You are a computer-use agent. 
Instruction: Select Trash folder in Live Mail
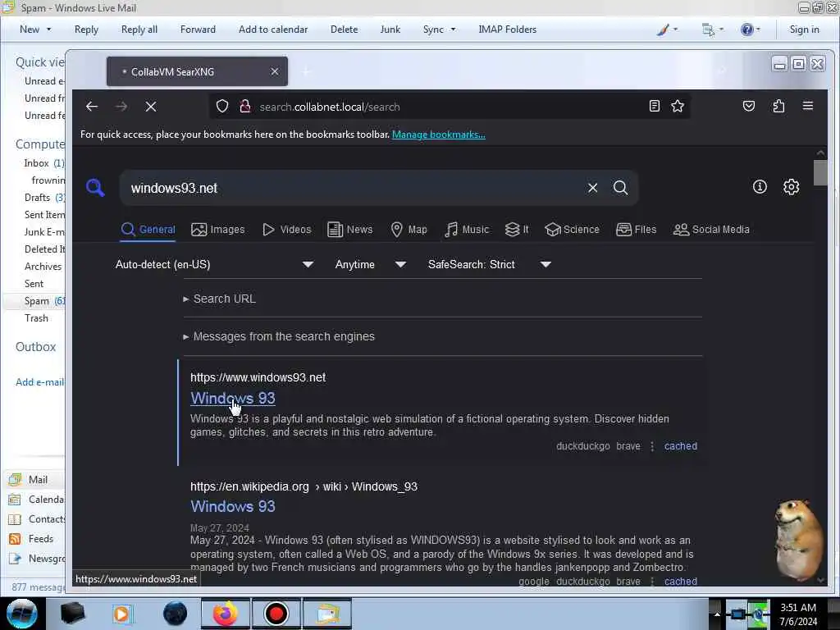coord(36,318)
